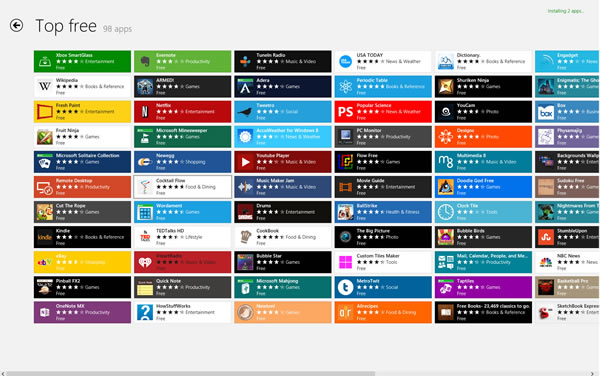The image size is (600, 376).
Task: Select the MetroTwit app icon
Action: (346, 287)
